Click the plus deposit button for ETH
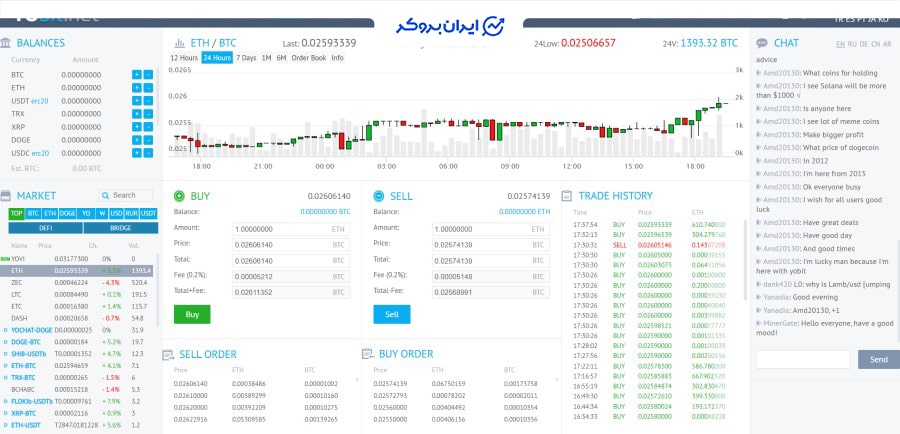The width and height of the screenshot is (900, 434). click(x=137, y=88)
